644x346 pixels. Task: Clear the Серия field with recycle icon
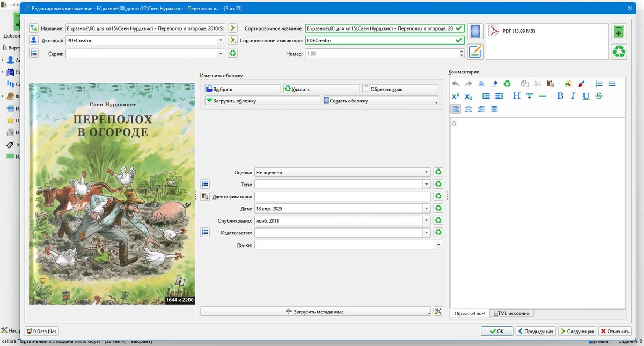pyautogui.click(x=233, y=53)
